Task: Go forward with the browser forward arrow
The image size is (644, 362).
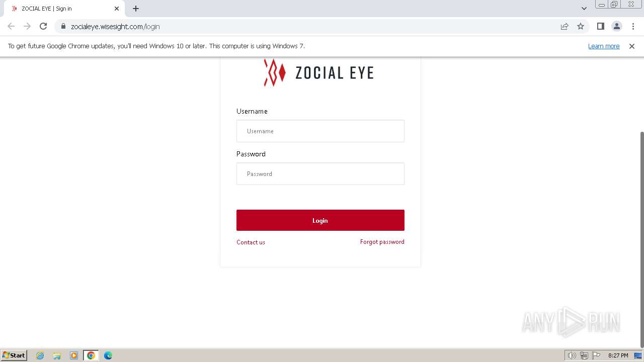Action: (x=27, y=26)
